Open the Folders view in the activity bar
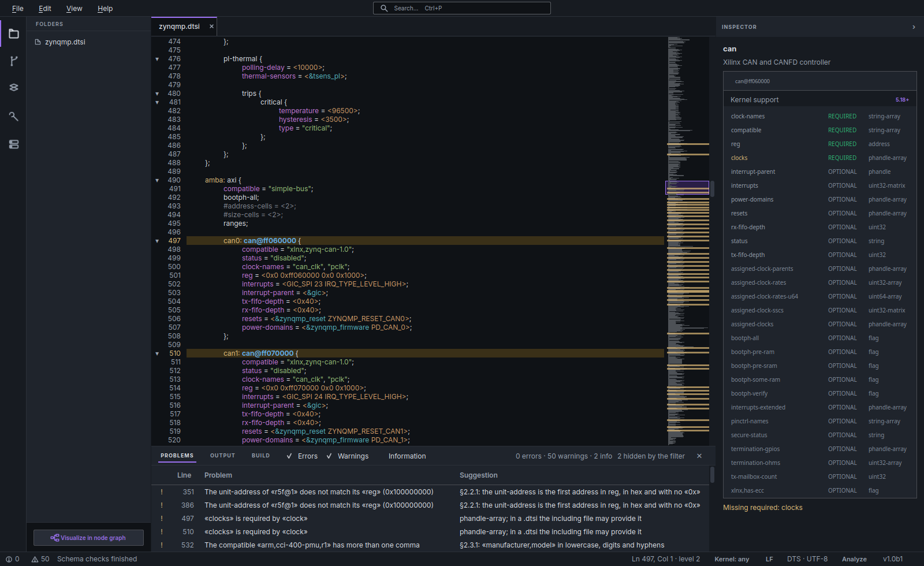Viewport: 924px width, 566px height. pyautogui.click(x=14, y=34)
